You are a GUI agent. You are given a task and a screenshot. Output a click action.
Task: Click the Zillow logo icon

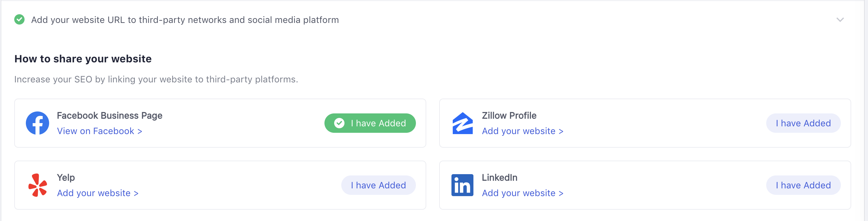click(x=462, y=123)
